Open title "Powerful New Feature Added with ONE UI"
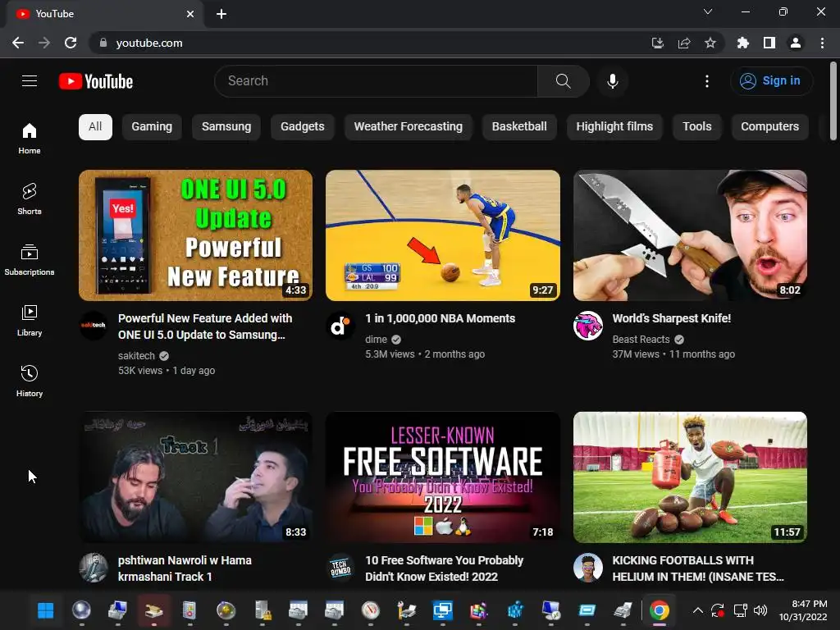This screenshot has width=840, height=630. [x=205, y=326]
